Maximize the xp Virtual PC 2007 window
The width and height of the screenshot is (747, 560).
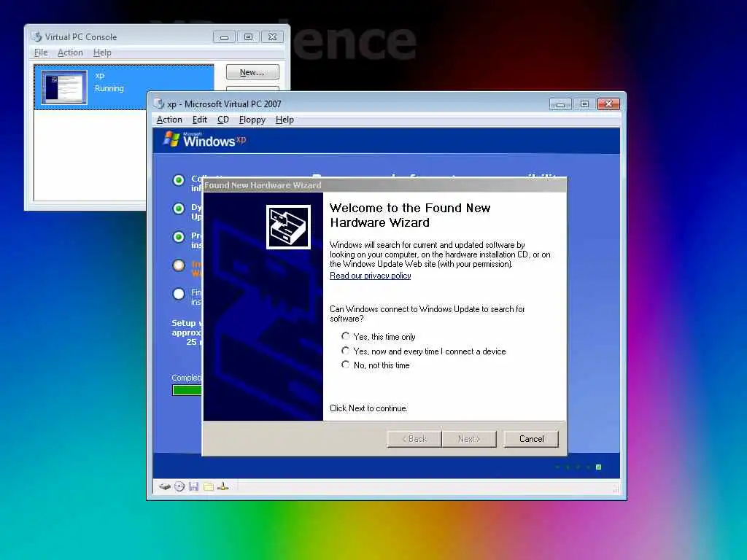(x=584, y=104)
